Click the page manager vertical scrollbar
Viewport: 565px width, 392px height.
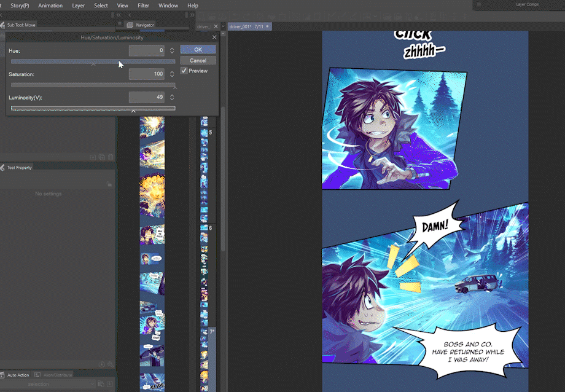click(223, 179)
